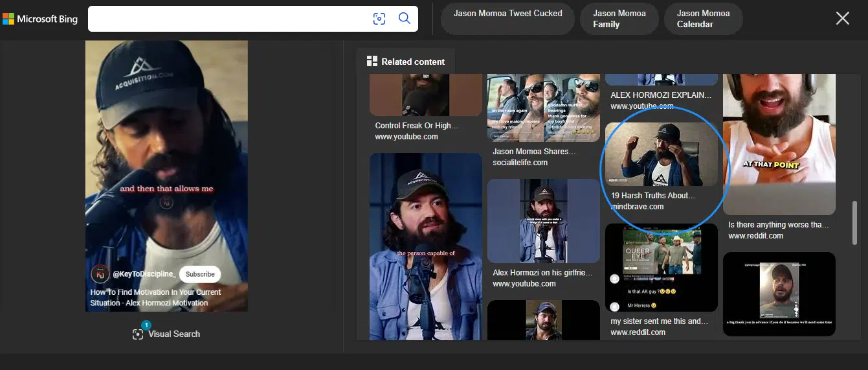
Task: Click the KeyToDiscipline channel avatar icon
Action: coord(100,274)
